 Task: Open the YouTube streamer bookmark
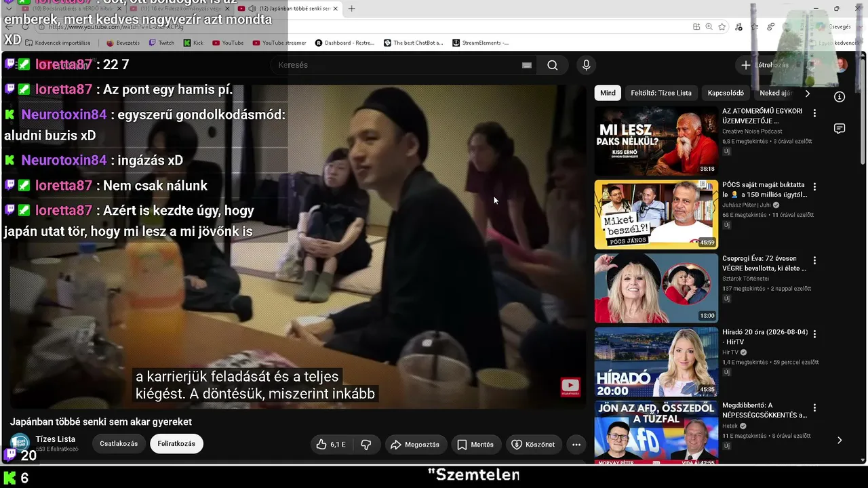click(x=279, y=43)
